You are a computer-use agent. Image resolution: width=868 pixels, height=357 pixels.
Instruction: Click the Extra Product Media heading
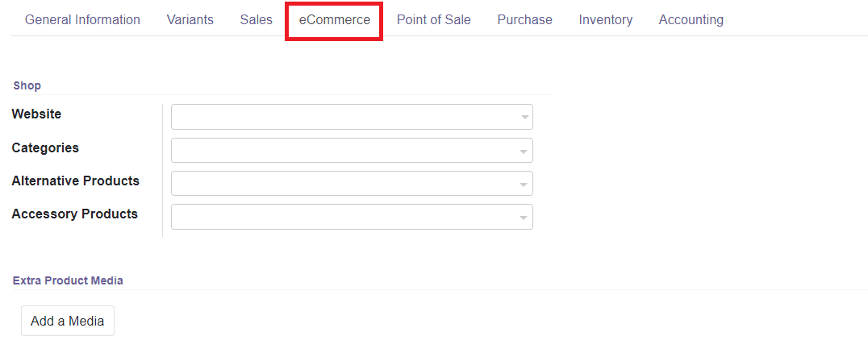[68, 280]
